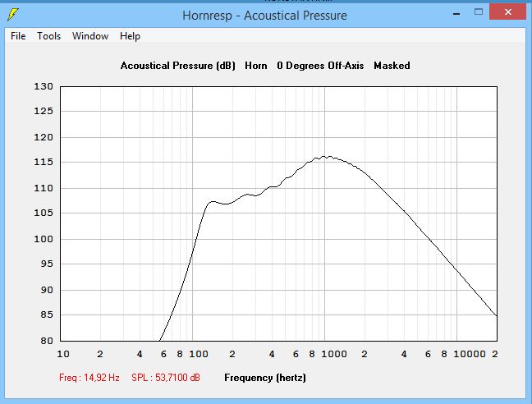This screenshot has width=532, height=404.
Task: Open the Window menu
Action: tap(90, 36)
